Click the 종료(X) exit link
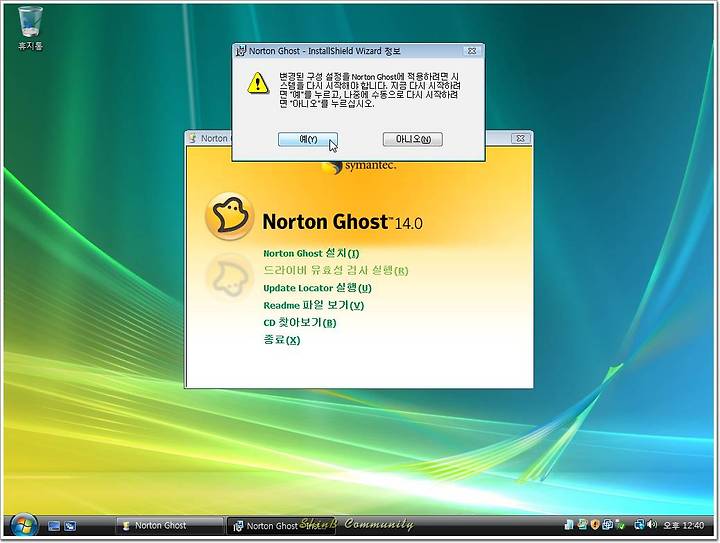This screenshot has width=720, height=543. pos(281,340)
